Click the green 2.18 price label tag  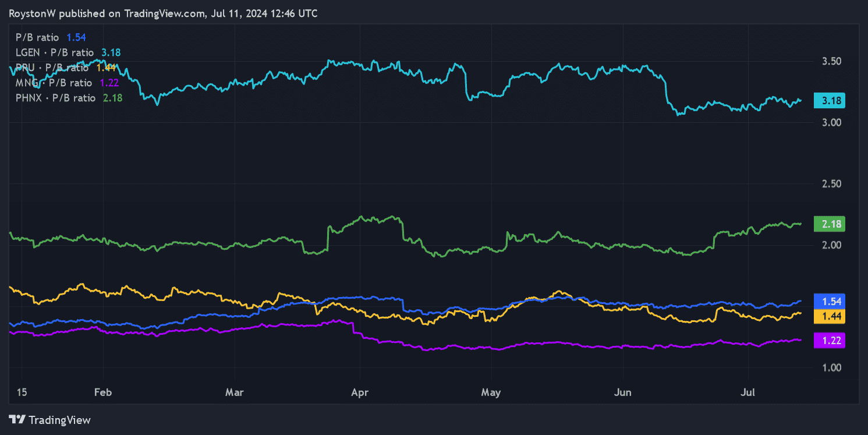pyautogui.click(x=829, y=224)
